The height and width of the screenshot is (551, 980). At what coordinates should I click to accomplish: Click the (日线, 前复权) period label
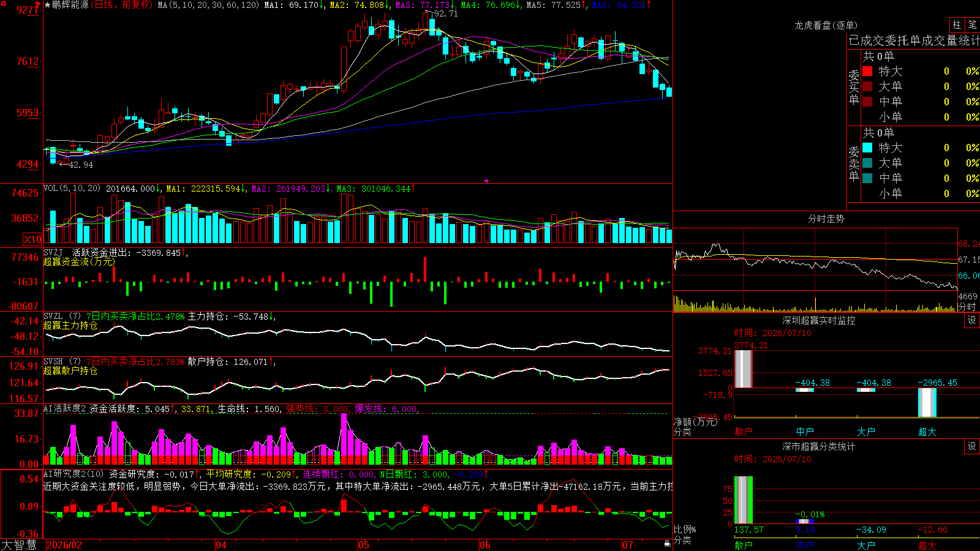123,5
